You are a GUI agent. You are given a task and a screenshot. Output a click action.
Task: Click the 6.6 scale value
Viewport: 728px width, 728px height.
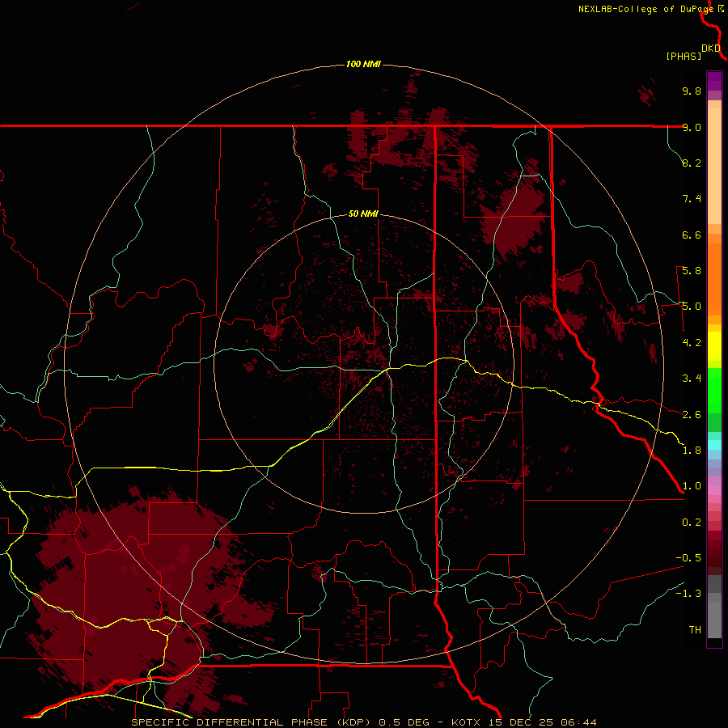click(x=692, y=235)
